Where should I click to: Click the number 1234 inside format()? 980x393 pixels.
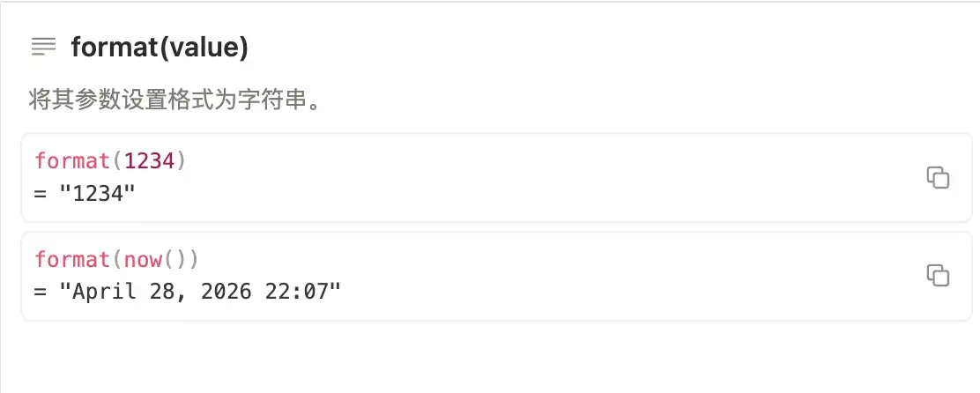pos(152,161)
